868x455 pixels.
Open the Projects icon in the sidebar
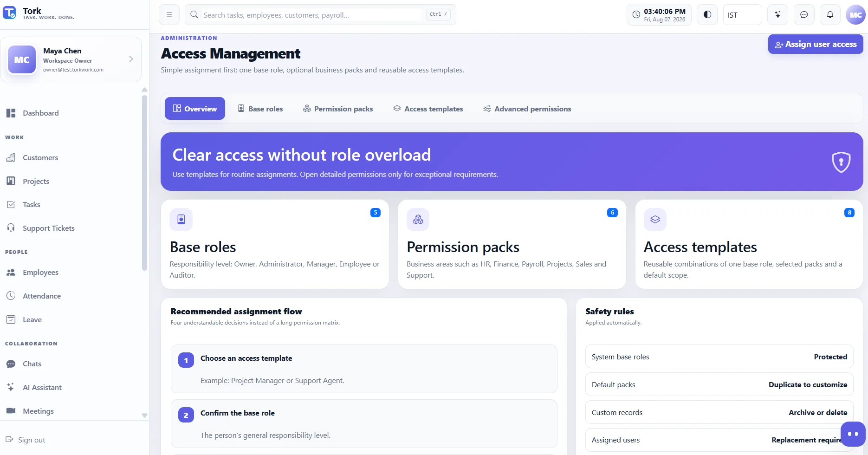(11, 181)
